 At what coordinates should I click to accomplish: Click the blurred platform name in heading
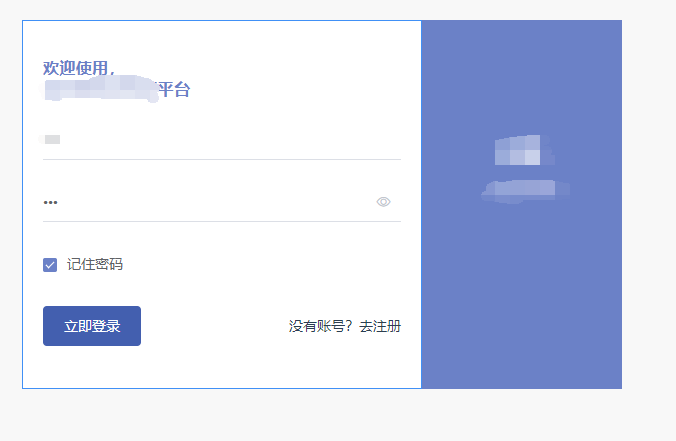(101, 89)
